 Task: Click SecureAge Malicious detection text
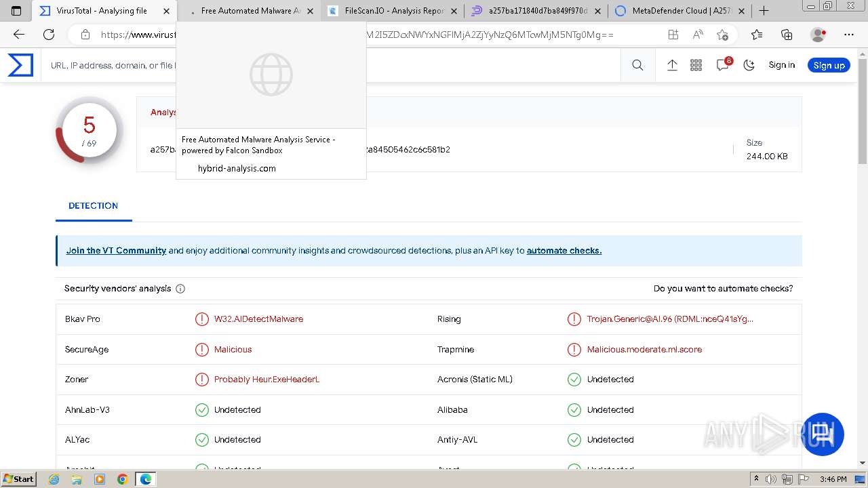click(x=233, y=349)
